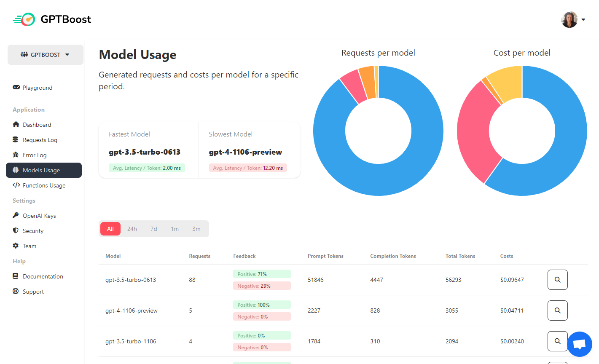
Task: Open the GPTBOOST team selector dropdown
Action: point(46,55)
